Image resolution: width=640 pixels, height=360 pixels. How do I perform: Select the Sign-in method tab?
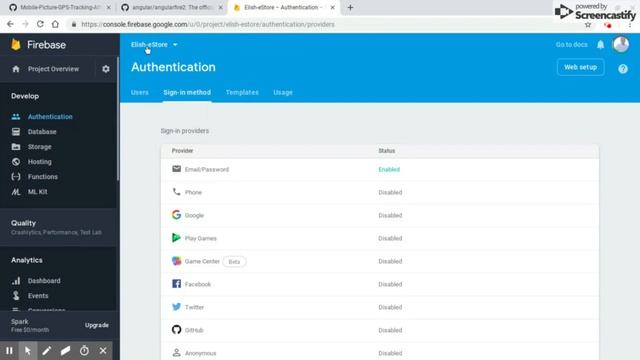tap(187, 92)
